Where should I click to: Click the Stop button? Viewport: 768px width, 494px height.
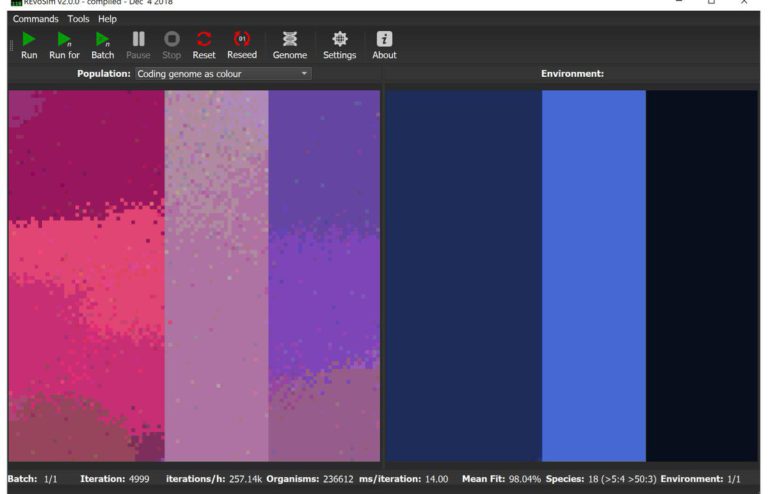[x=171, y=46]
